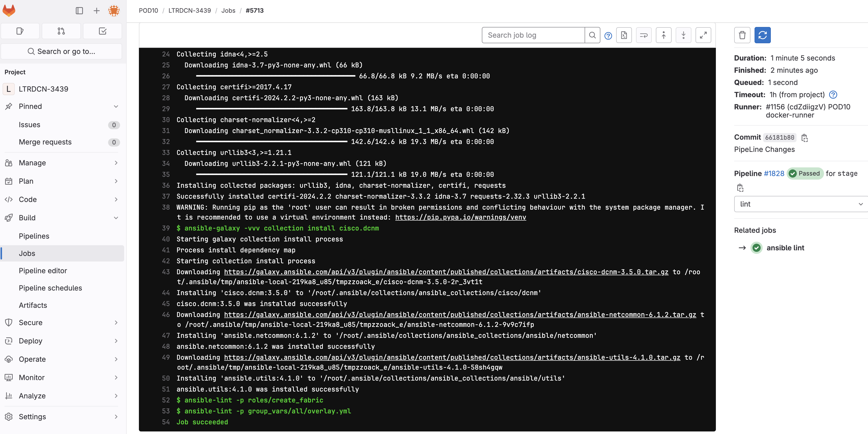
Task: Click log line number 39
Action: pos(166,228)
